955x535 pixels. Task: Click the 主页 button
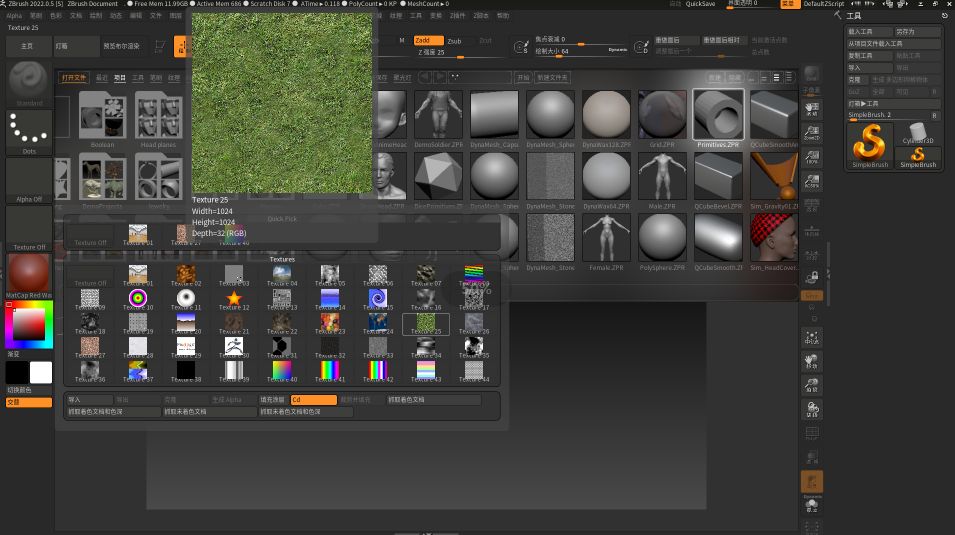pyautogui.click(x=29, y=46)
